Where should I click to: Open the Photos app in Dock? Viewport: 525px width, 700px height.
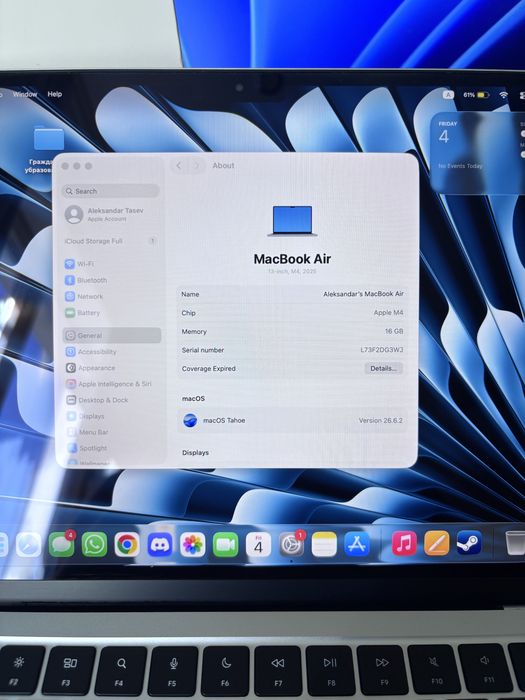tap(192, 544)
